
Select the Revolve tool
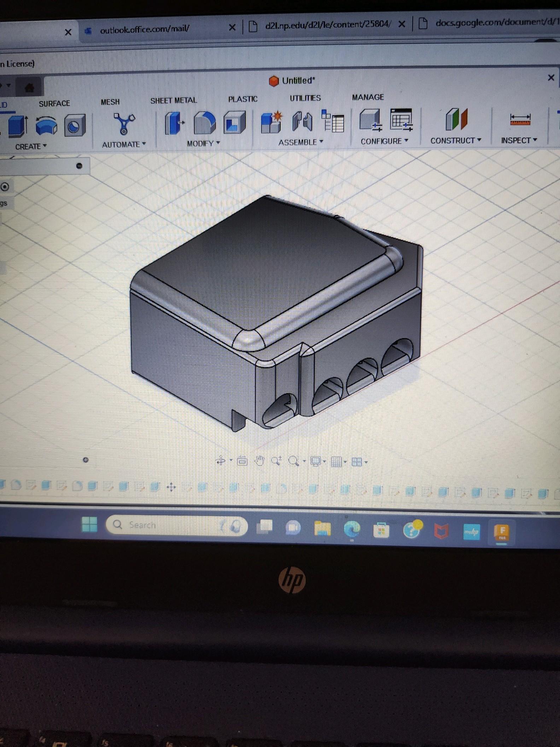[46, 126]
